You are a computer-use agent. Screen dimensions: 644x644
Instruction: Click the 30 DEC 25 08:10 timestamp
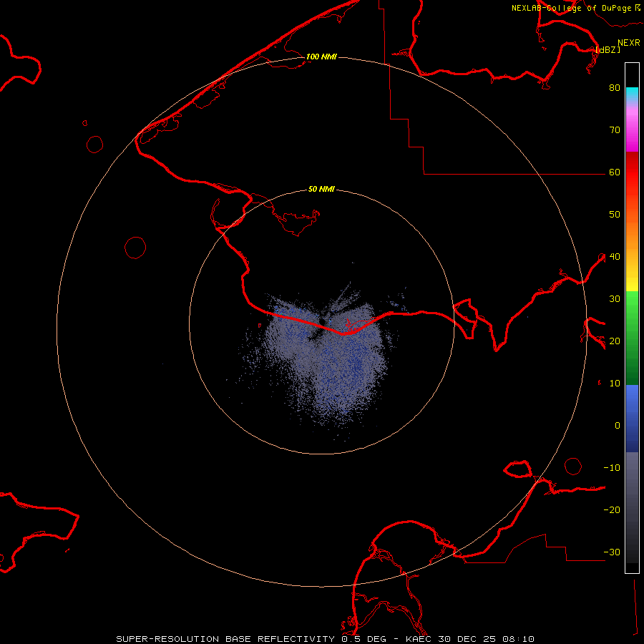(487, 639)
